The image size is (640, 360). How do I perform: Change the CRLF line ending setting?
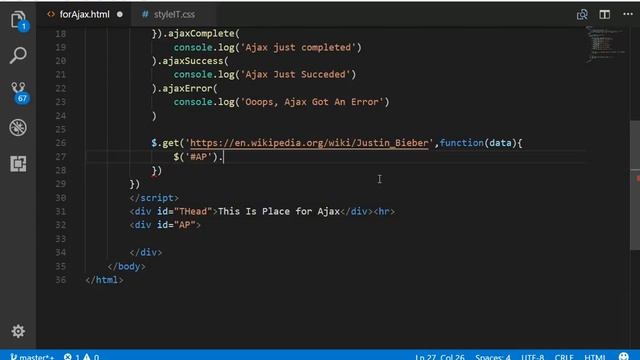click(564, 357)
